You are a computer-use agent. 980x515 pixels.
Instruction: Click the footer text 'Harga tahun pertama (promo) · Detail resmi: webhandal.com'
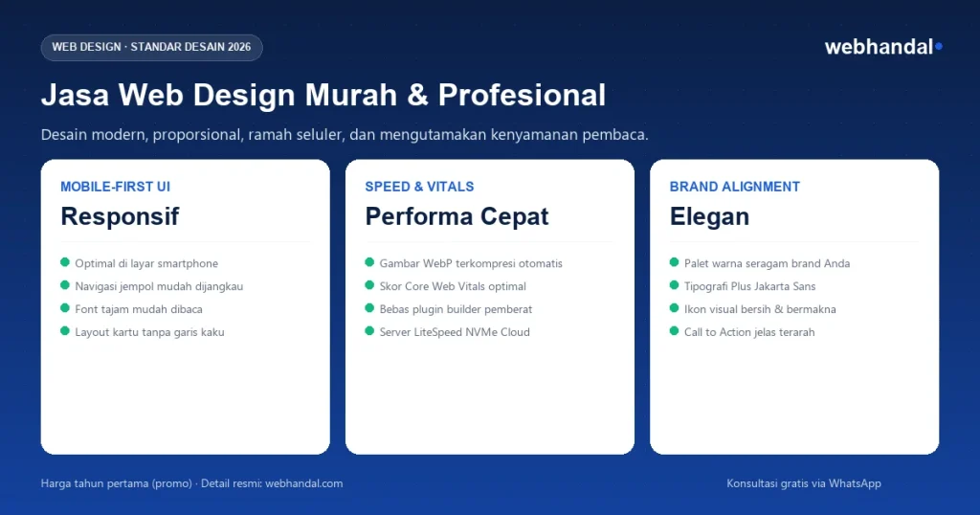(191, 483)
